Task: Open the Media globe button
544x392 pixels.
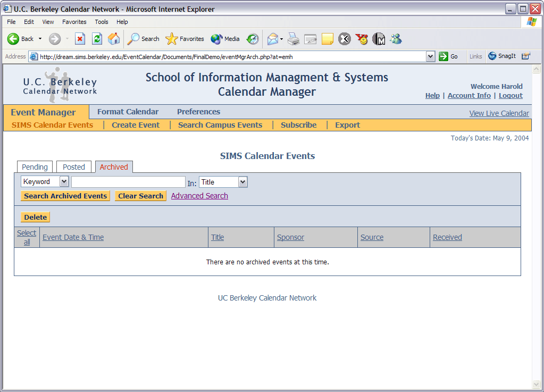Action: pos(225,39)
